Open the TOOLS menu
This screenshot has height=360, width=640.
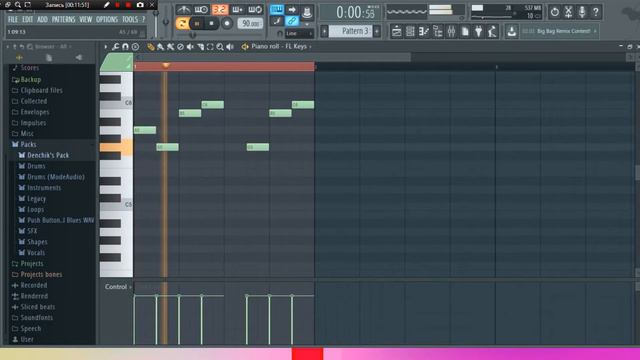[x=130, y=20]
